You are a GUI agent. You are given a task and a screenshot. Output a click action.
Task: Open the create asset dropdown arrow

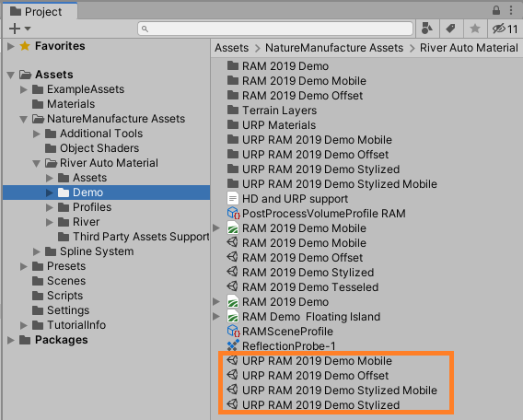[x=28, y=29]
